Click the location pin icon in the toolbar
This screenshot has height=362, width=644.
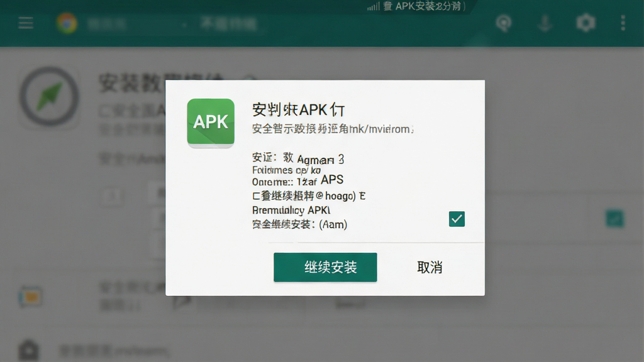coord(504,23)
